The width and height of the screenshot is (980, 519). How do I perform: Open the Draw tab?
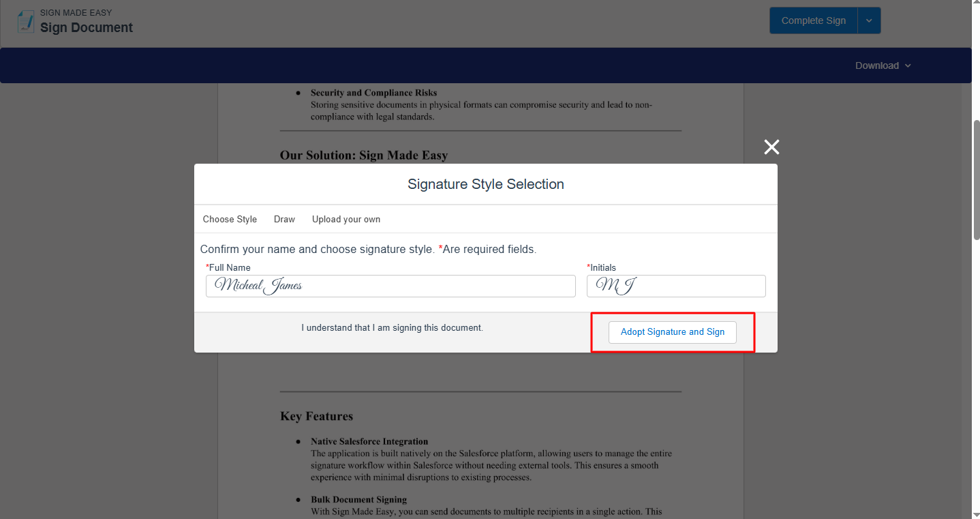(x=284, y=219)
